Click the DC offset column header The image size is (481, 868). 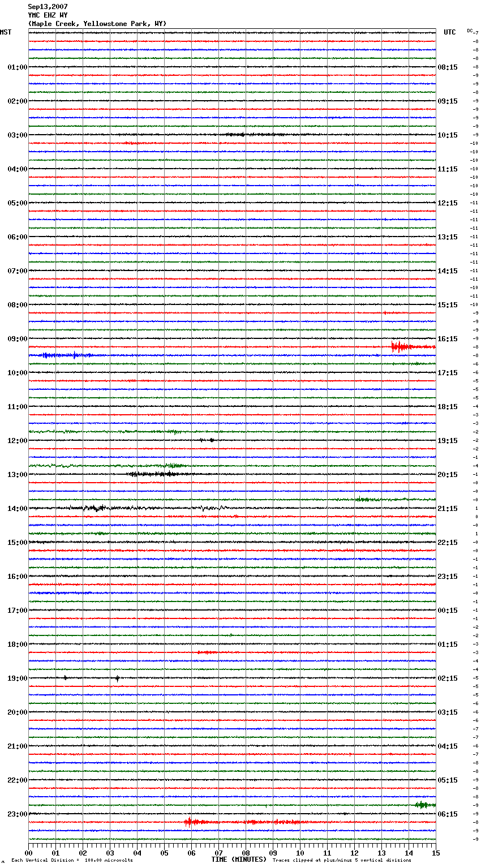click(471, 31)
